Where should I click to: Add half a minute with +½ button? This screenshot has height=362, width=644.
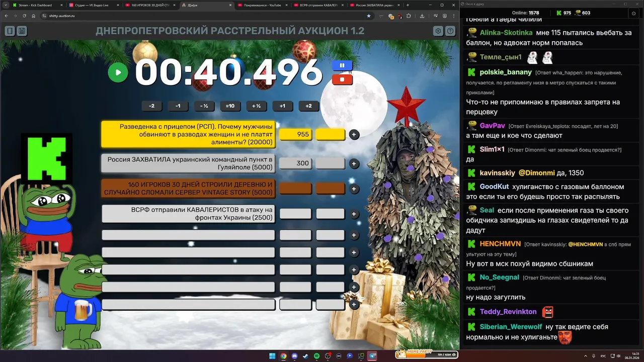(x=256, y=106)
